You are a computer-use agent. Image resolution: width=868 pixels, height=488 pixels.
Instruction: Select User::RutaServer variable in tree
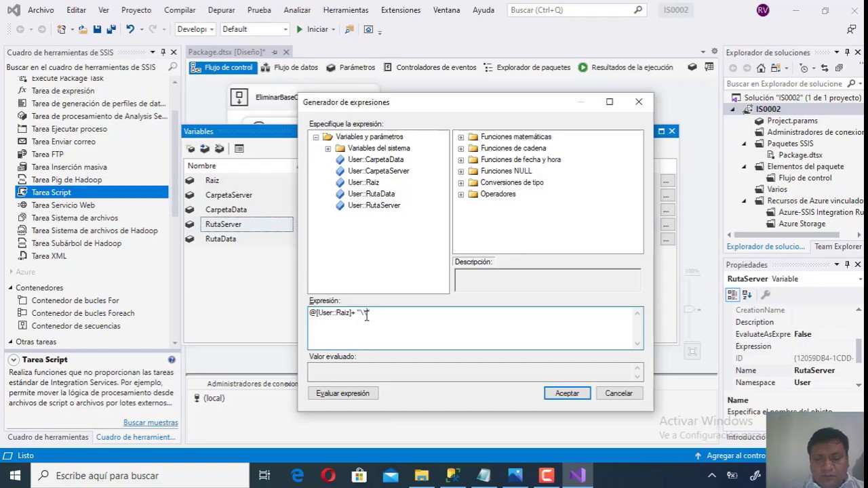[374, 205]
